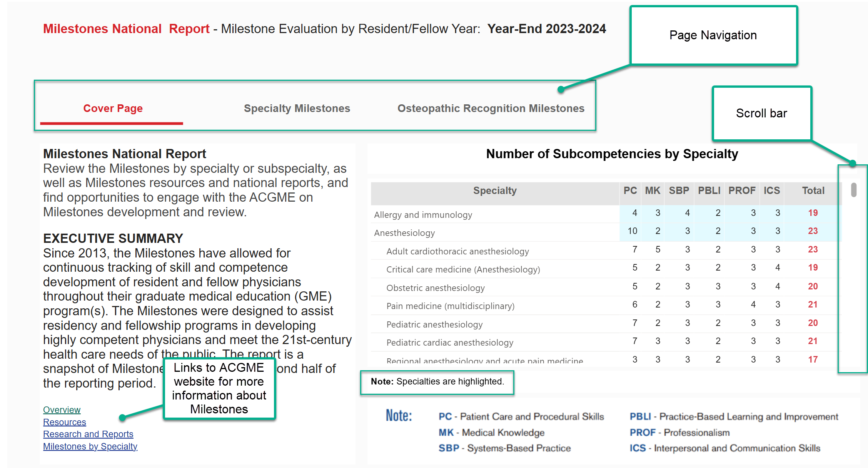The image size is (868, 468).
Task: Click Anesthesiology PC value 10
Action: tap(632, 231)
